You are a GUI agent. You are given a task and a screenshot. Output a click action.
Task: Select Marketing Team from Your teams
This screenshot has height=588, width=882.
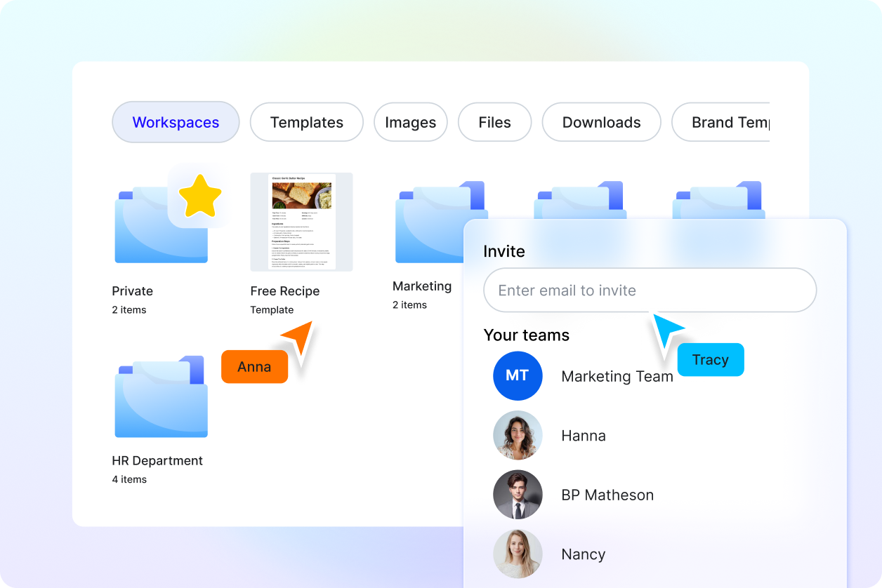(617, 376)
